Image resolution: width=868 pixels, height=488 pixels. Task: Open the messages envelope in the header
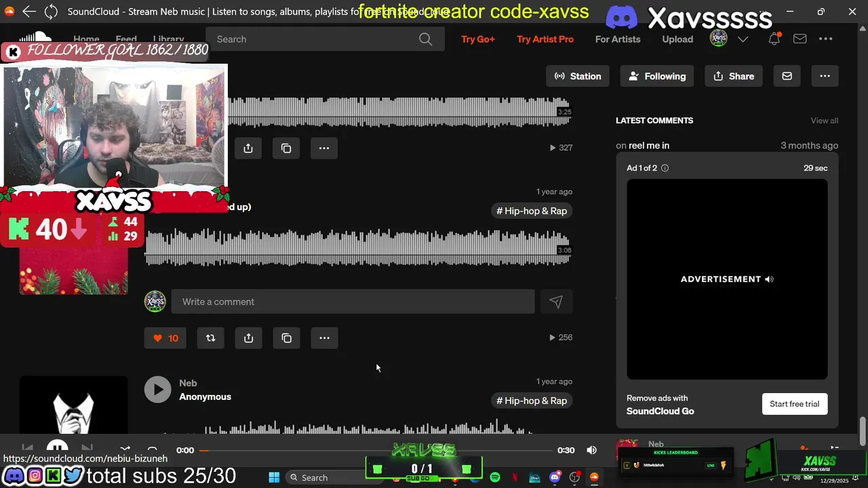(x=800, y=39)
